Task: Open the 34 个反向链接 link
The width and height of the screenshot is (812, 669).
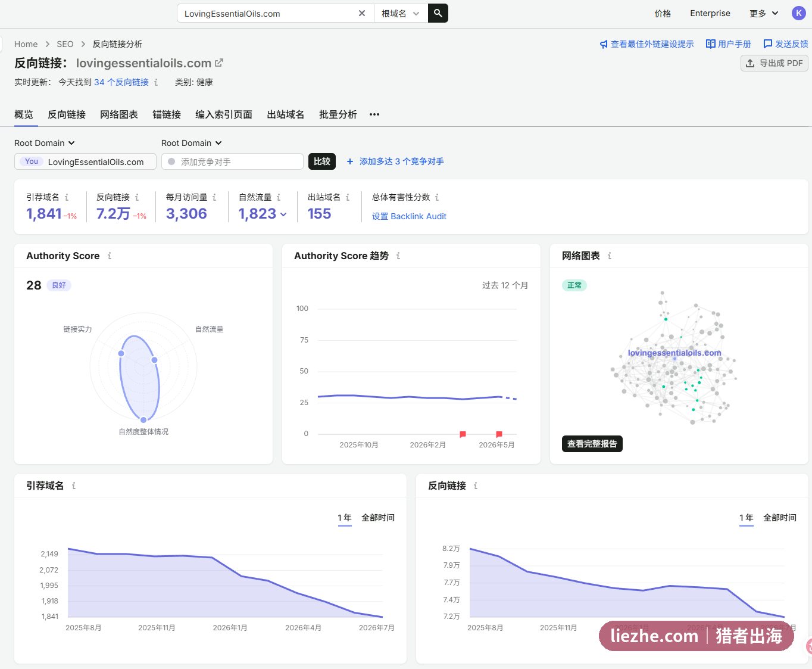Action: [121, 82]
